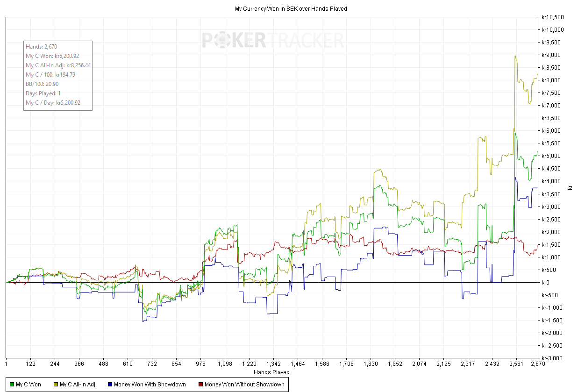Click the 2,670 x-axis tick label
The image size is (578, 392).
pyautogui.click(x=538, y=364)
